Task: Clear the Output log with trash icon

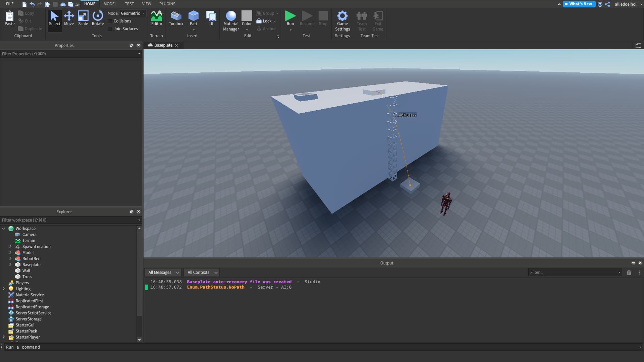Action: pyautogui.click(x=629, y=273)
